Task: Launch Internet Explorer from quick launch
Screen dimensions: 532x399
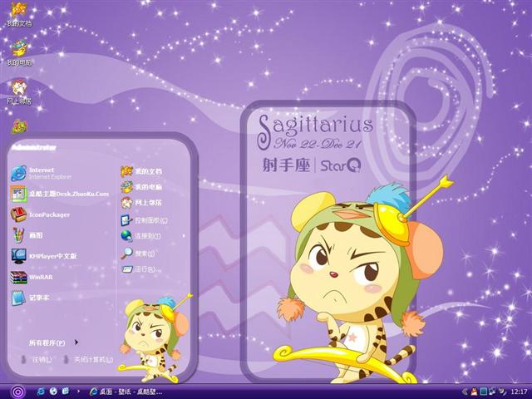Action: 41,392
